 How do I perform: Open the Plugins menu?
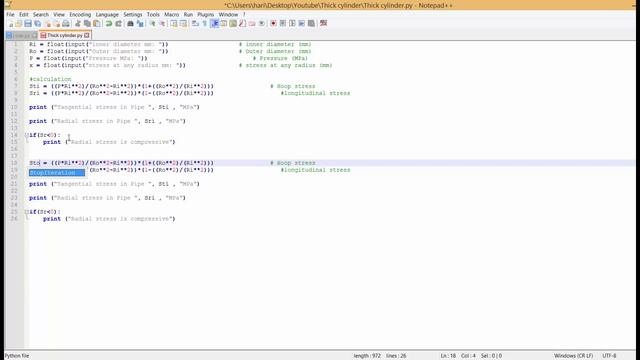click(206, 15)
